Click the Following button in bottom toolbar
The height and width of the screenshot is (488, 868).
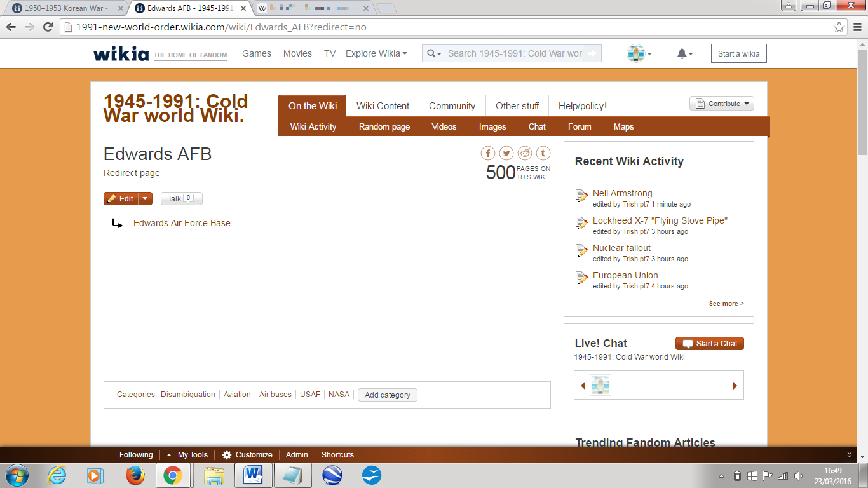(x=136, y=455)
